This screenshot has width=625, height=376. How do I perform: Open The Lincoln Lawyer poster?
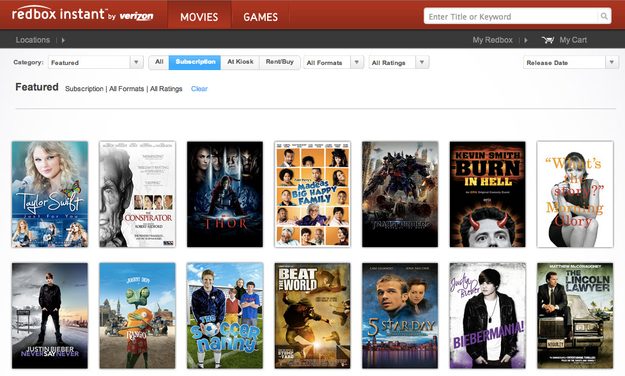coord(575,315)
